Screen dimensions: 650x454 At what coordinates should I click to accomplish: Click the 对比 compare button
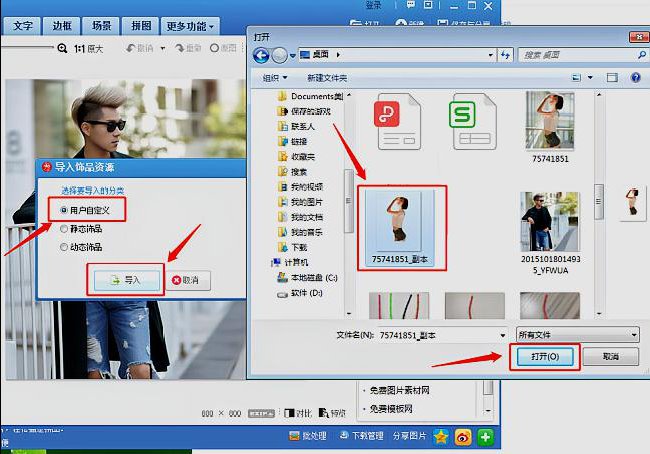pyautogui.click(x=298, y=413)
